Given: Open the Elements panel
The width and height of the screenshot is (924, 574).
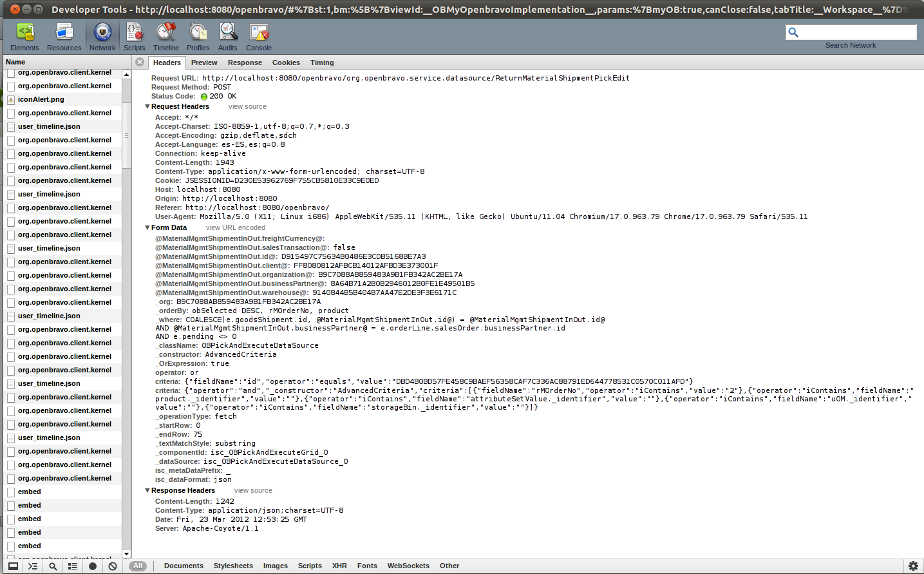Looking at the screenshot, I should tap(24, 37).
